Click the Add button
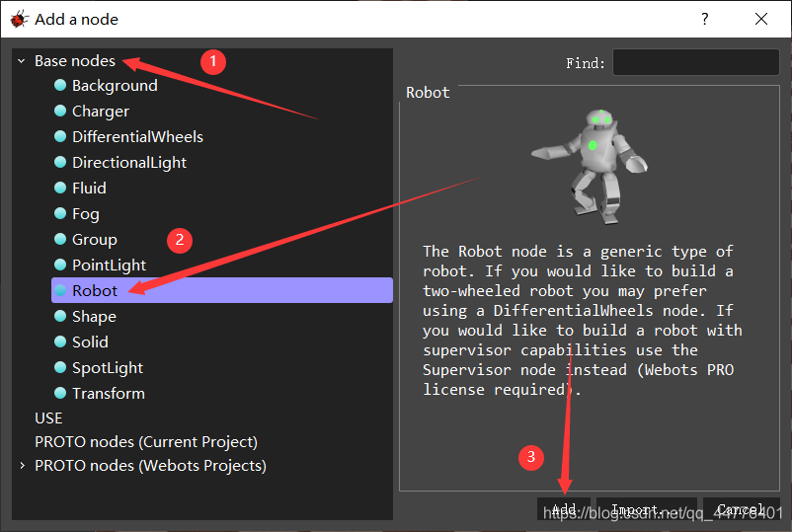The image size is (792, 532). [x=563, y=508]
